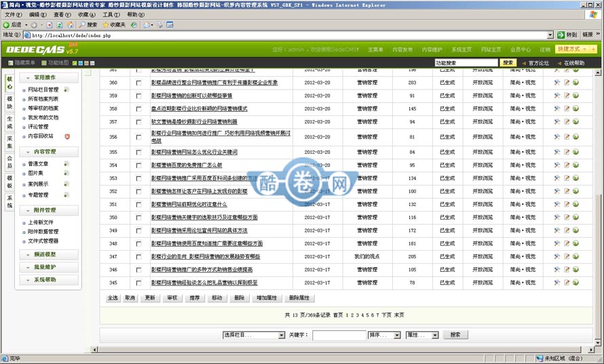Click the edit pencil icon in row 345

tap(567, 283)
